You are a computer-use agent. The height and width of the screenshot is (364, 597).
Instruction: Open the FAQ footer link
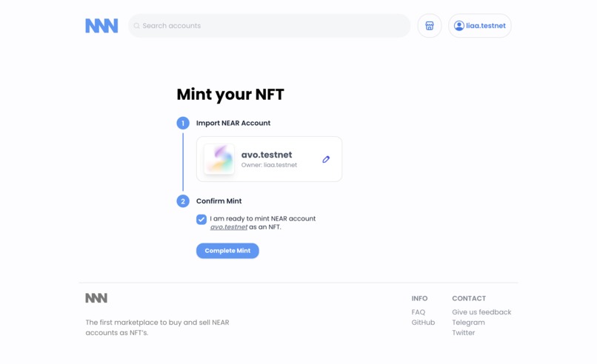pyautogui.click(x=418, y=312)
